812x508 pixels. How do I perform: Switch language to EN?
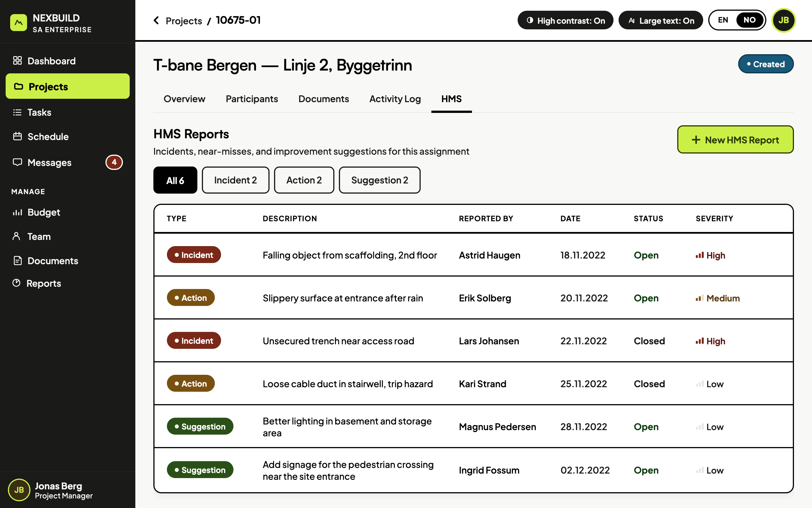[723, 20]
